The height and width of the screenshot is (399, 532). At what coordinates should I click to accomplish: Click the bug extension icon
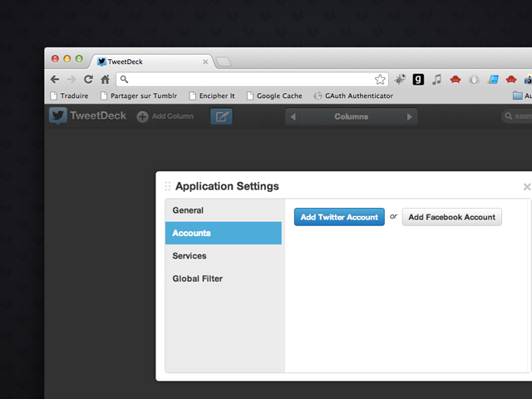400,80
